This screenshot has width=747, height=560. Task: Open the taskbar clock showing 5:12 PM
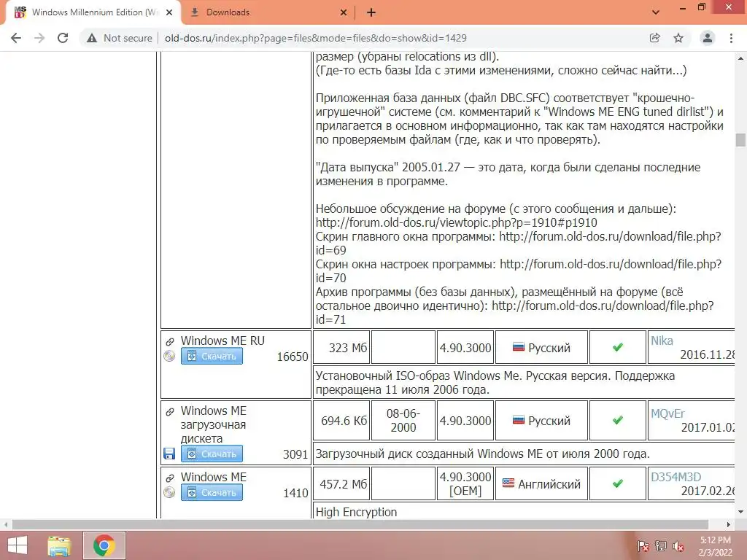pyautogui.click(x=715, y=546)
